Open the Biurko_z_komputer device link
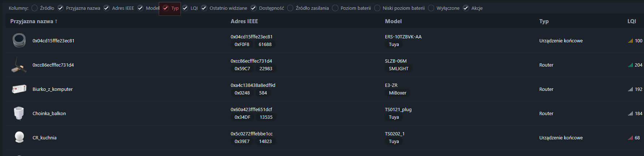This screenshot has width=644, height=156. point(53,89)
